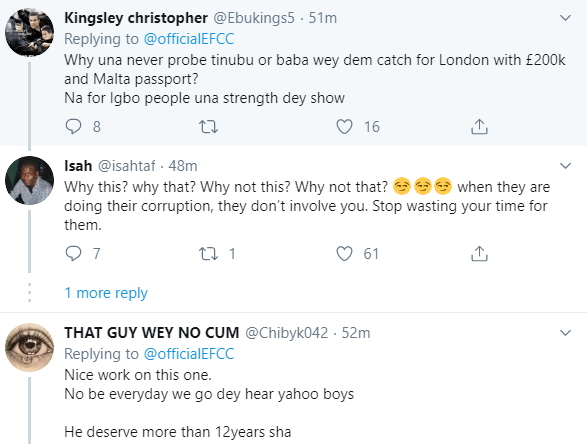Open @officialEFCC mention in Kingsley's tweet

(x=189, y=39)
